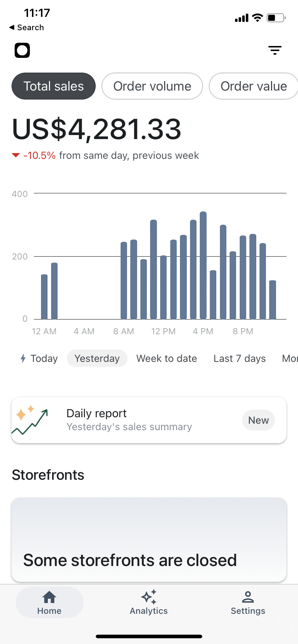Open the Some storefronts are closed card
The width and height of the screenshot is (298, 644).
pyautogui.click(x=149, y=539)
